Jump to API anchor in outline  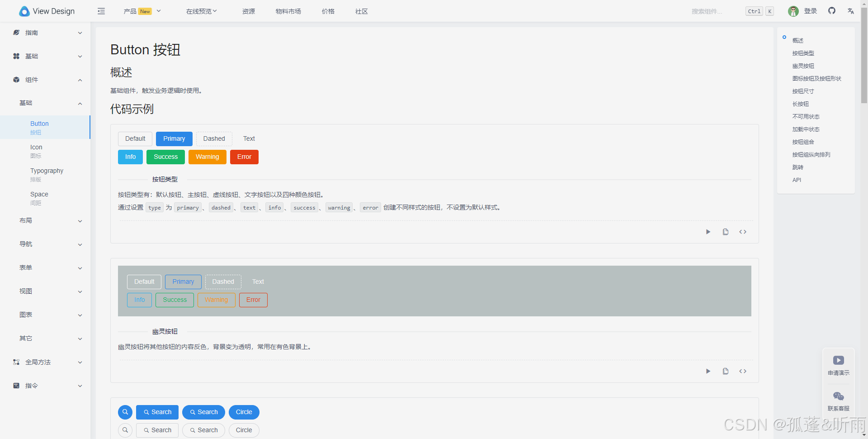797,180
